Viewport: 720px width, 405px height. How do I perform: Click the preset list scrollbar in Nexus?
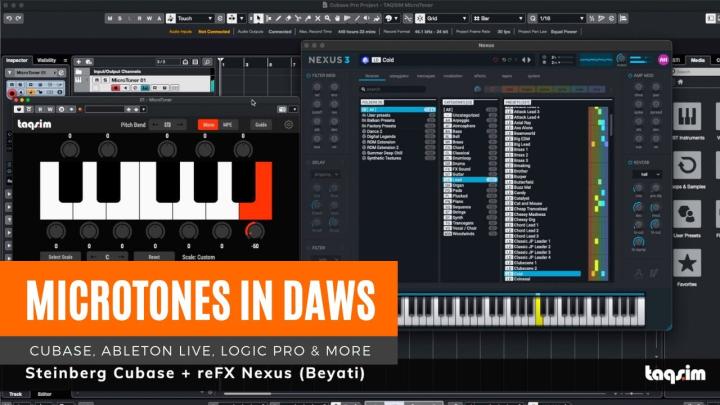tap(611, 125)
